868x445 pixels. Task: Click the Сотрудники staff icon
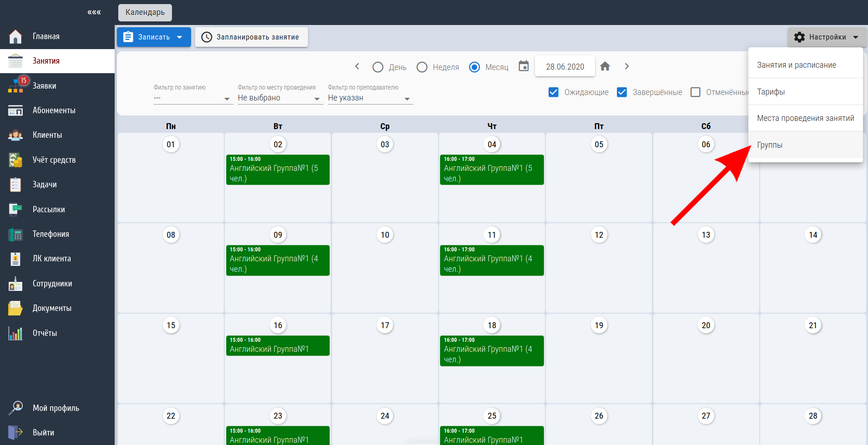[15, 284]
